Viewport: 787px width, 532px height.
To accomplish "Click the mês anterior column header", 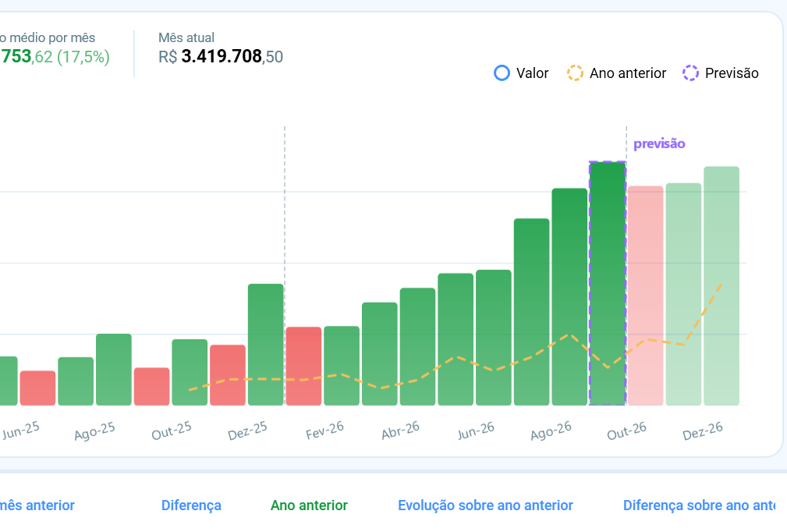I will click(x=37, y=505).
